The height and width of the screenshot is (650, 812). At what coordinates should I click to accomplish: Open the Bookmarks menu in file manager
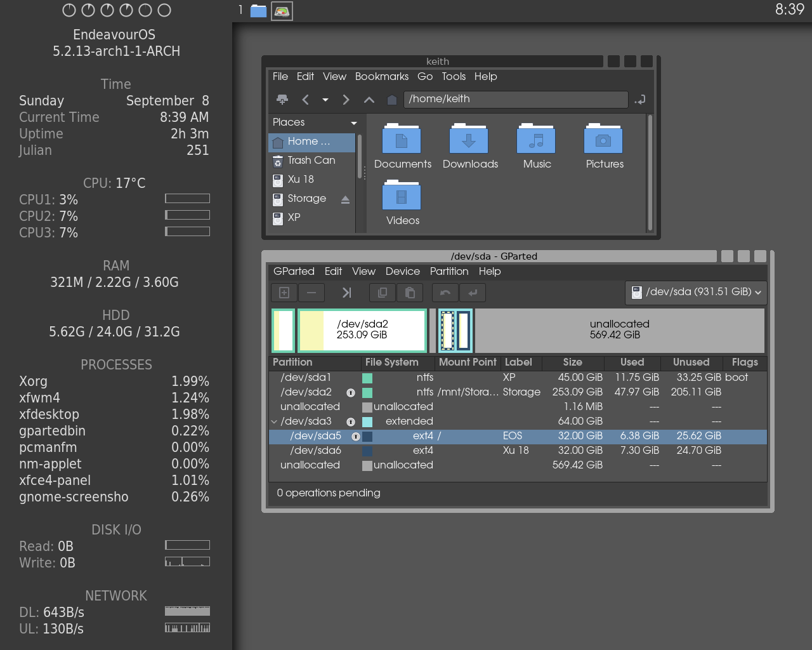pyautogui.click(x=382, y=76)
